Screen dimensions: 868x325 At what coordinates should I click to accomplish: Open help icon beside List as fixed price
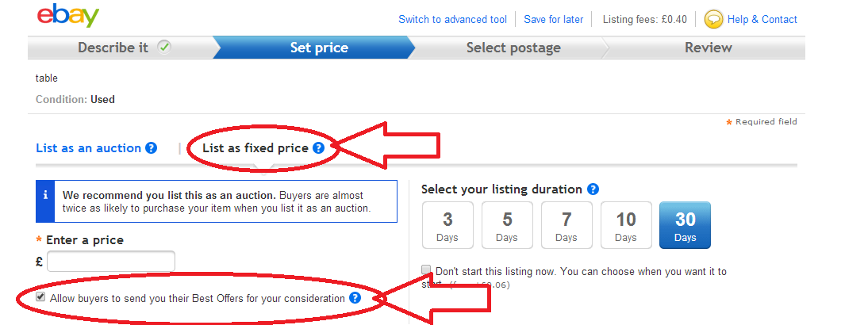(x=318, y=148)
